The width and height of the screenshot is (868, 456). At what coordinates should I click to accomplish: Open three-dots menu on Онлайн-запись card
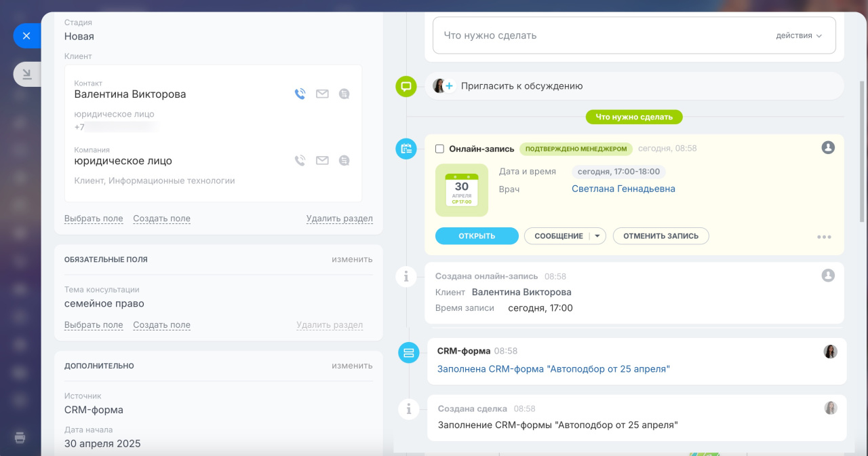click(x=824, y=237)
